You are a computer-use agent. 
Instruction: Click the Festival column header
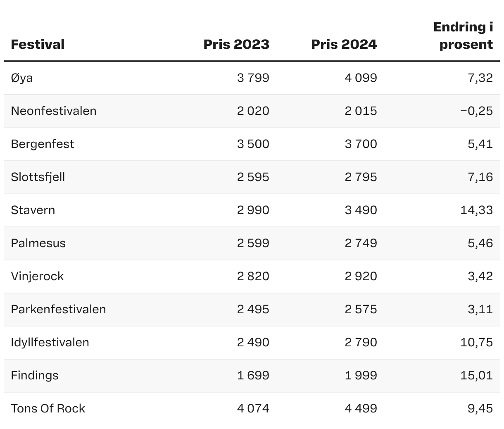pyautogui.click(x=38, y=44)
